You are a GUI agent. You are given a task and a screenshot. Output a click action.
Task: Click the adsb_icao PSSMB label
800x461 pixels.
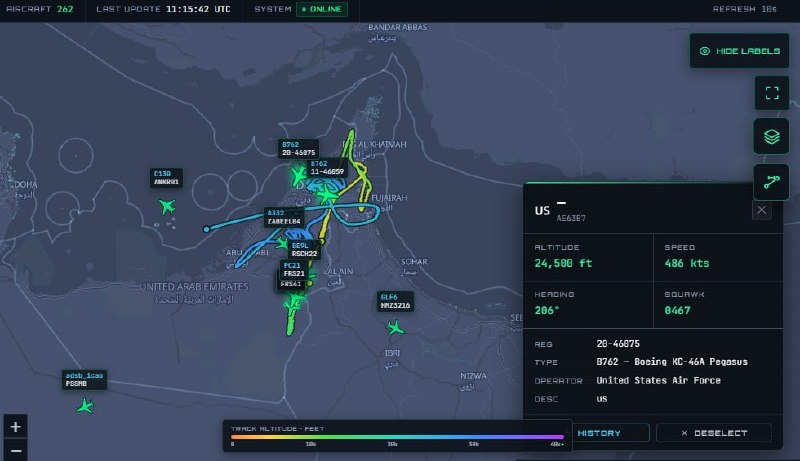(84, 379)
